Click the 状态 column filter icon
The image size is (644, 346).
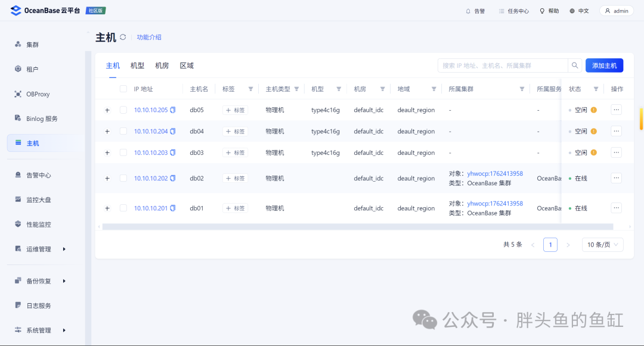(596, 89)
